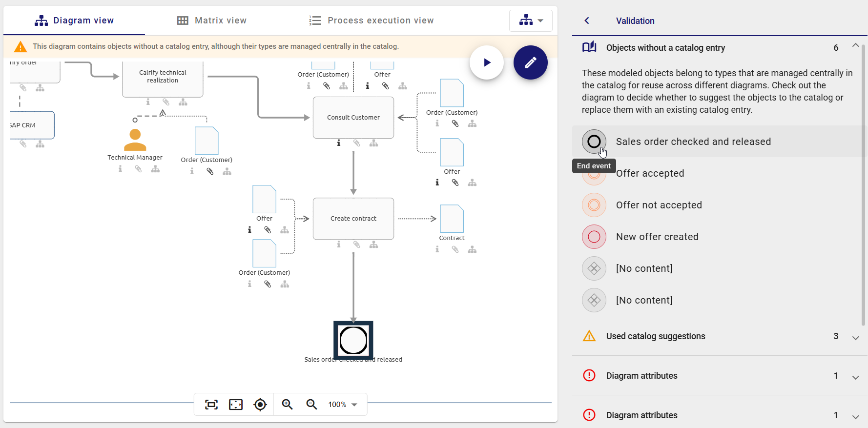The image size is (868, 428).
Task: Open the 100% zoom level dropdown
Action: (x=343, y=405)
